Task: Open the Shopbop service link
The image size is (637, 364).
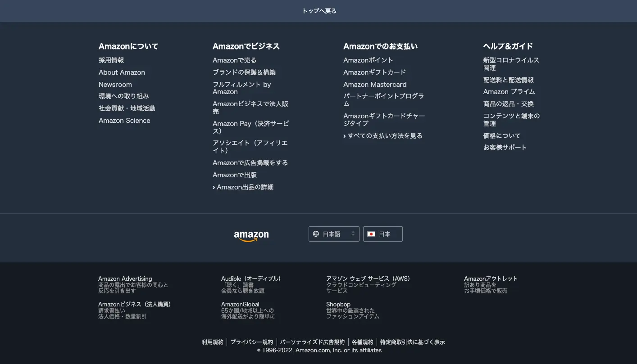Action: coord(353,310)
